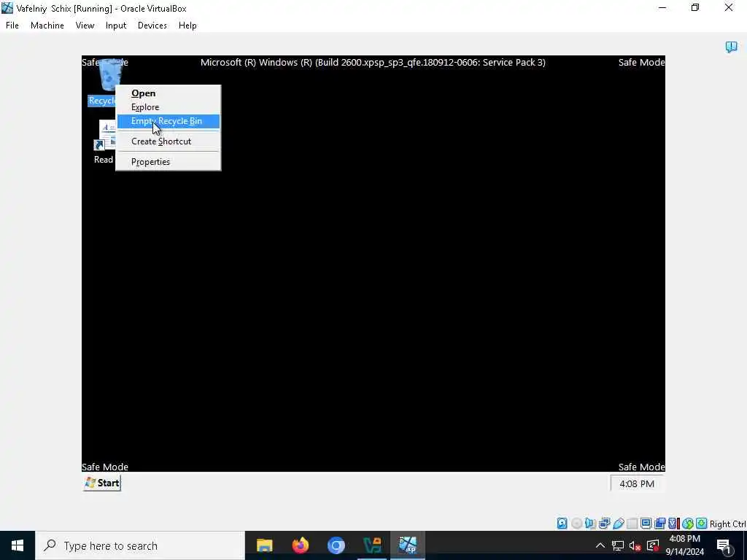Click the sync display tray icon

click(653, 545)
